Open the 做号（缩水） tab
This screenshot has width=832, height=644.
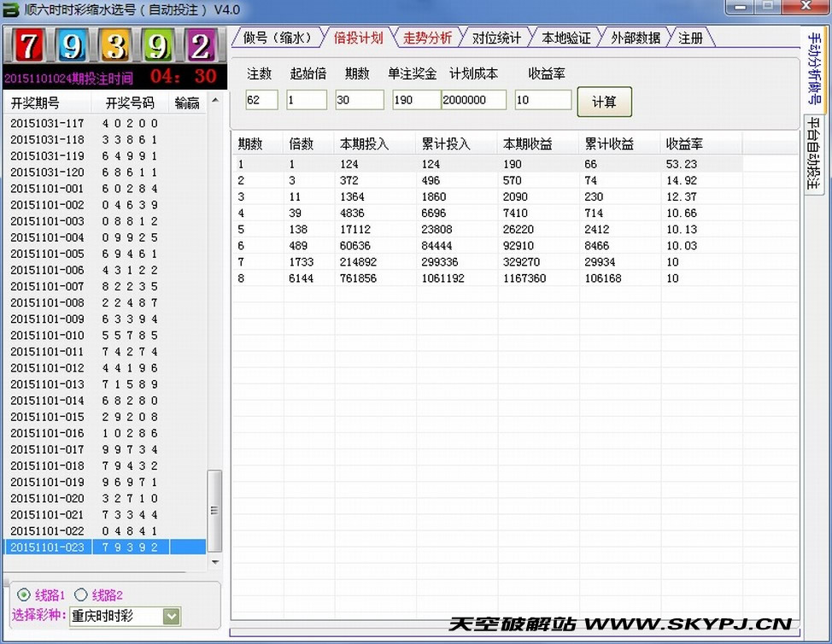point(276,38)
